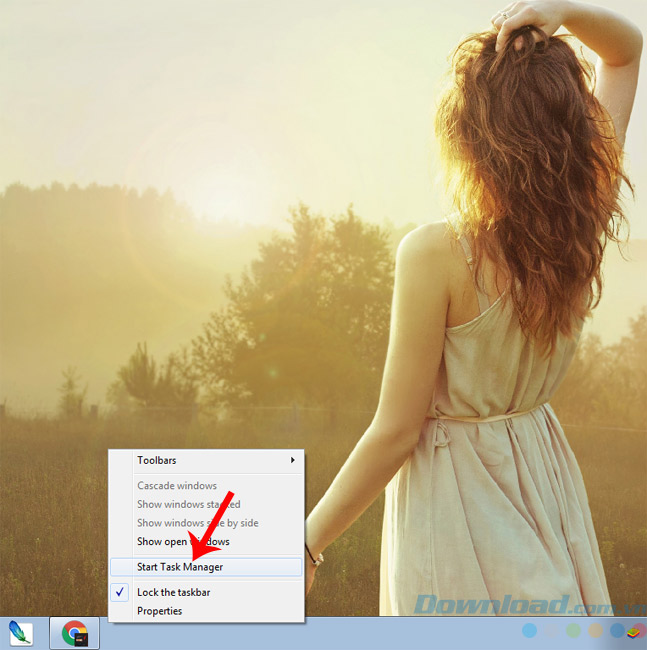Click the Show windows stacked entry
Viewport: 647px width, 650px height.
pyautogui.click(x=188, y=504)
